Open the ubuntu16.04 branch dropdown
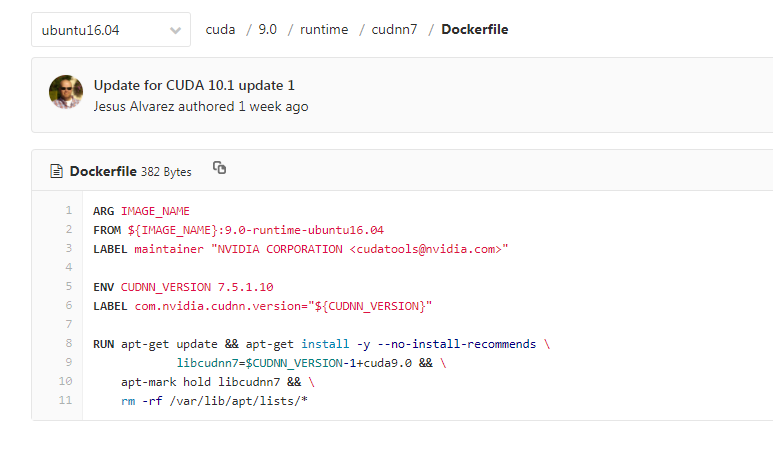773x455 pixels. [111, 30]
